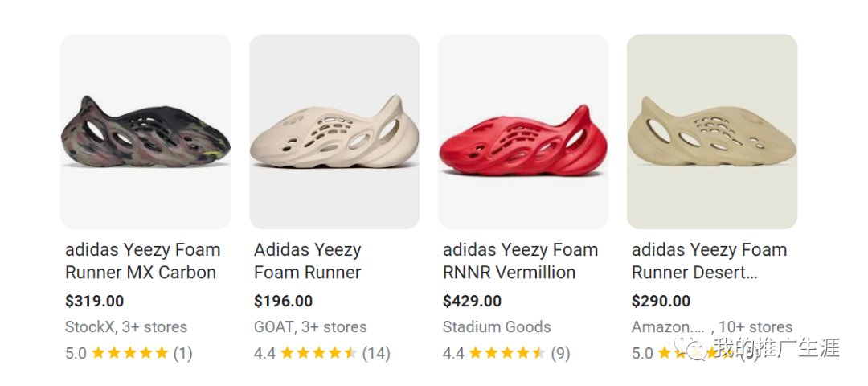Click the $319.00 price

click(x=95, y=302)
